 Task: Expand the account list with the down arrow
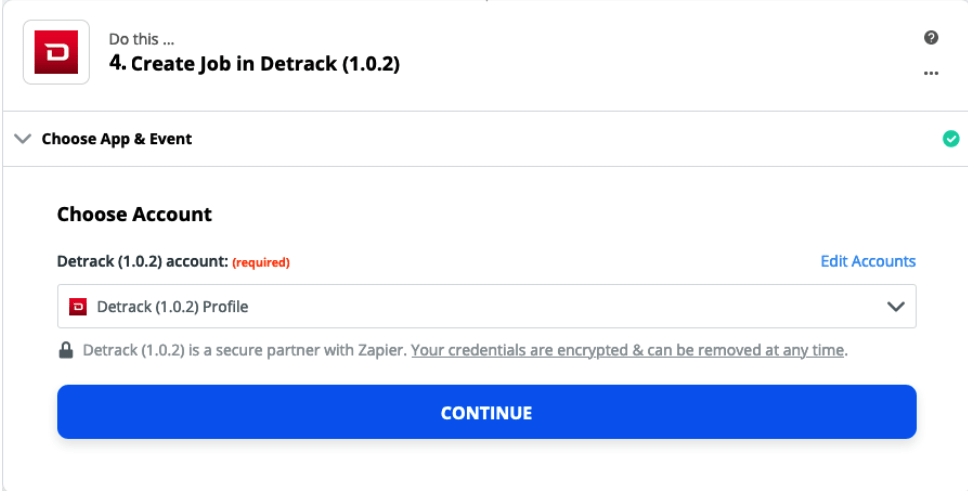click(895, 306)
